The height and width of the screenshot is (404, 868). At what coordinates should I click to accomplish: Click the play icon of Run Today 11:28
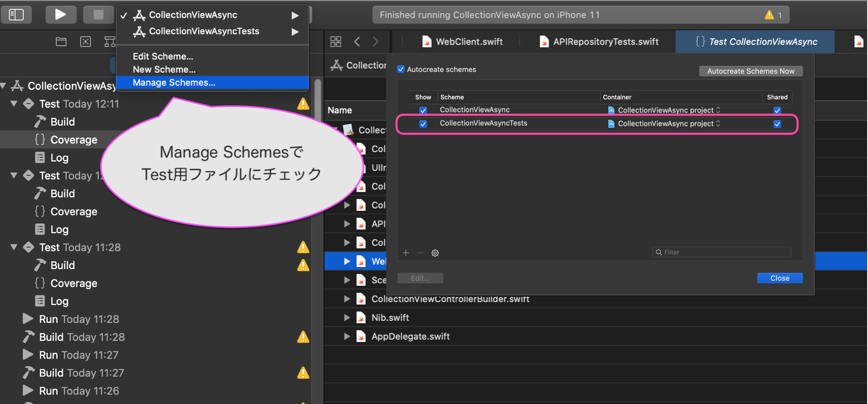[28, 319]
